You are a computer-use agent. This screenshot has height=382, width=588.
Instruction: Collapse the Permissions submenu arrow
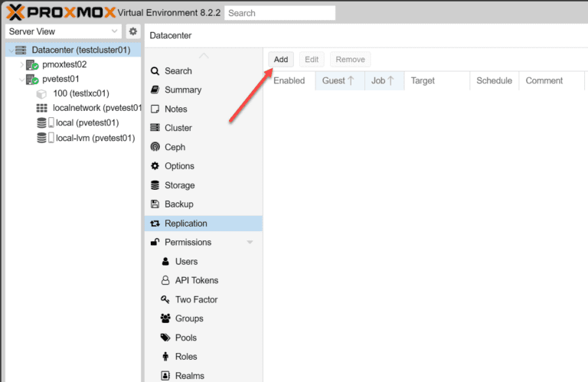(x=250, y=242)
